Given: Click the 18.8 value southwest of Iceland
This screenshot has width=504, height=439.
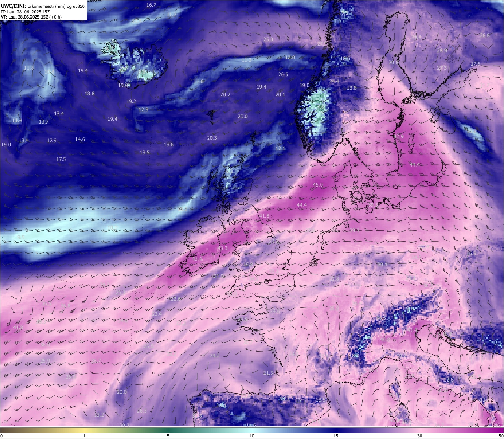Looking at the screenshot, I should [89, 93].
